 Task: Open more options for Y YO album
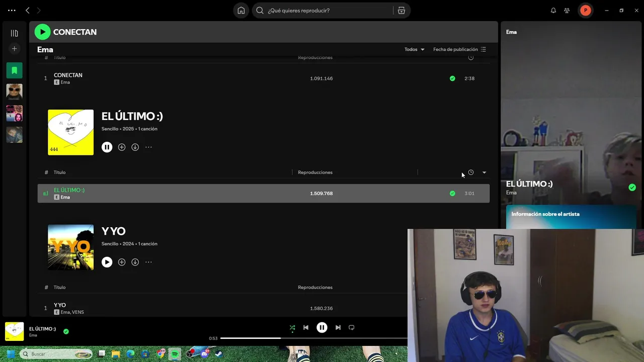click(148, 262)
